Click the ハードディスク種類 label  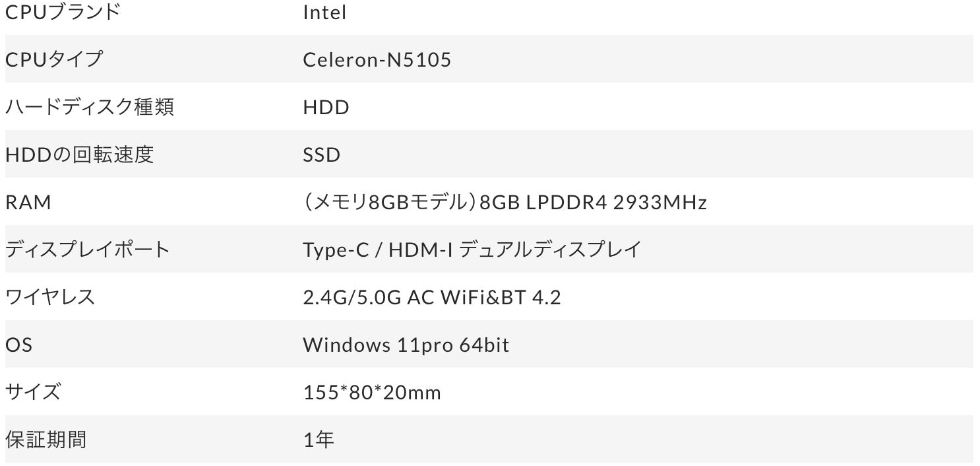click(x=90, y=107)
